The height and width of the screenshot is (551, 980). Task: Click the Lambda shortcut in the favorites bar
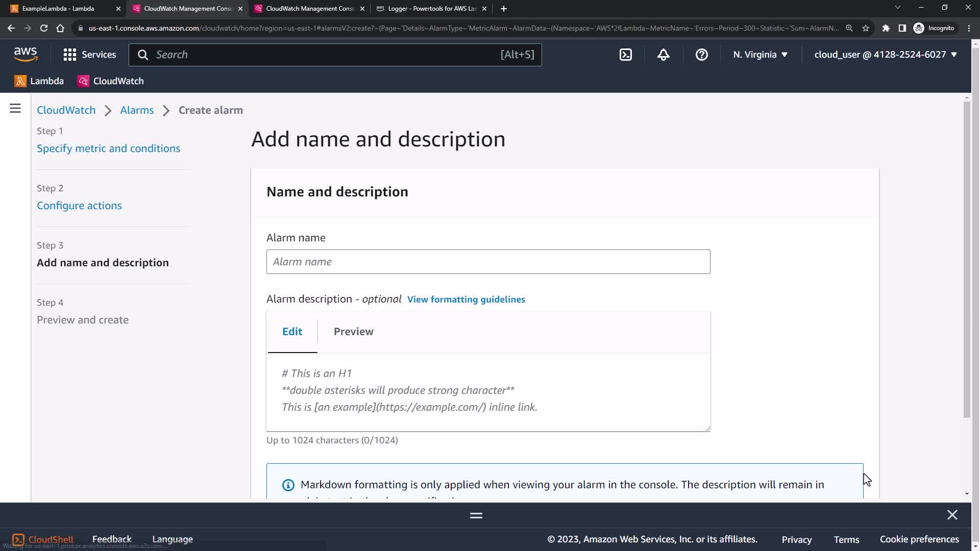click(39, 81)
